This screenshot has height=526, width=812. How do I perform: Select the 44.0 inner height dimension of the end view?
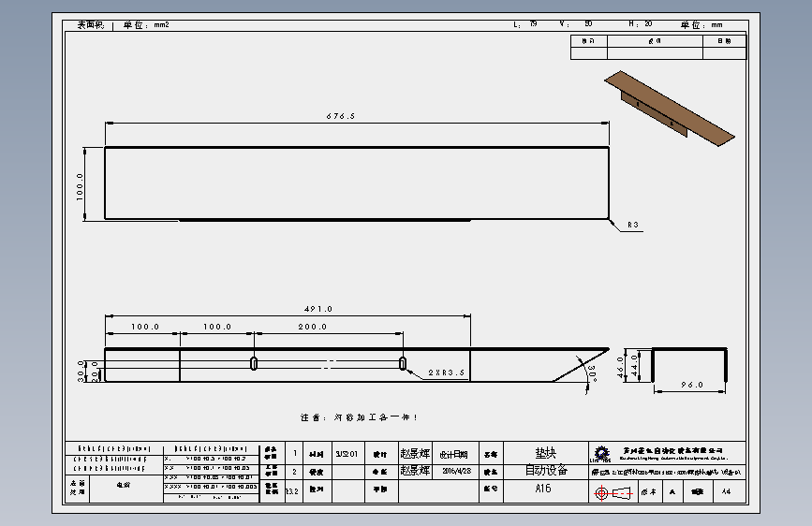coord(634,366)
